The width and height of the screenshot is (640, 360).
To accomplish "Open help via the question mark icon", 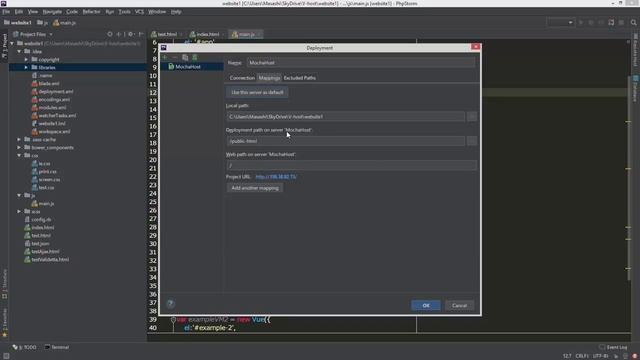I will (171, 303).
